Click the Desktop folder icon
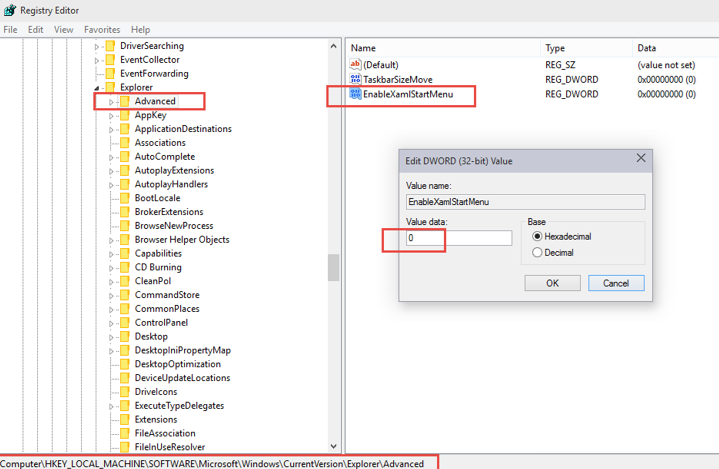Image resolution: width=719 pixels, height=469 pixels. pyautogui.click(x=125, y=337)
